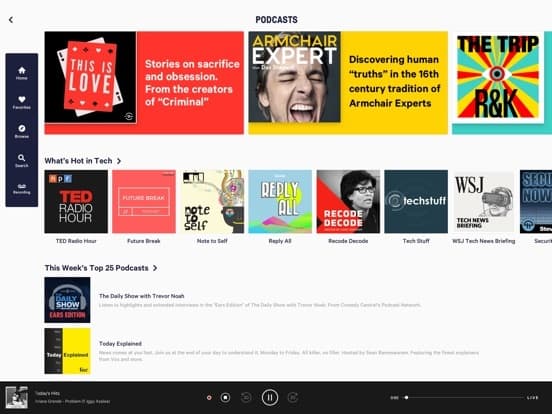Click the WSJ Tech News Briefing label

coord(484,241)
